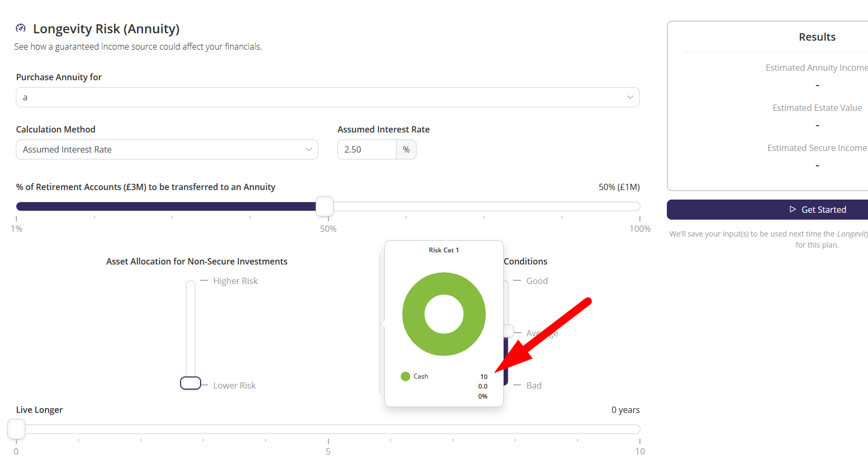Click the Estimated Estate Value label
This screenshot has width=868, height=472.
[817, 108]
